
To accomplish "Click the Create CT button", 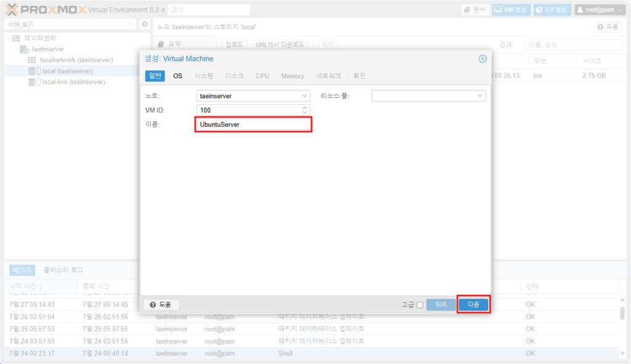I will coord(552,10).
